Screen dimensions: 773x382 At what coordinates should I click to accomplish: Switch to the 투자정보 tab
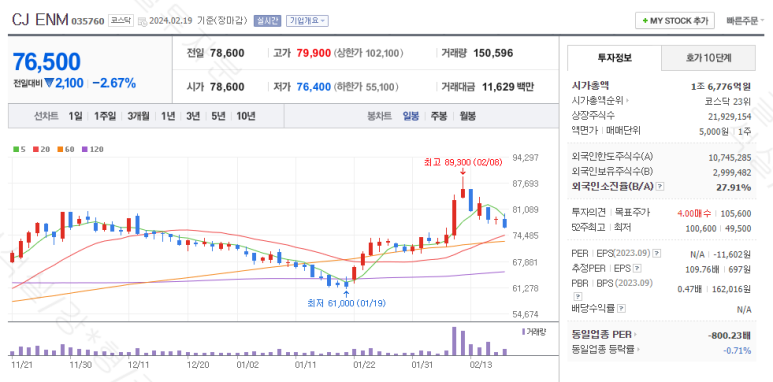pyautogui.click(x=614, y=58)
